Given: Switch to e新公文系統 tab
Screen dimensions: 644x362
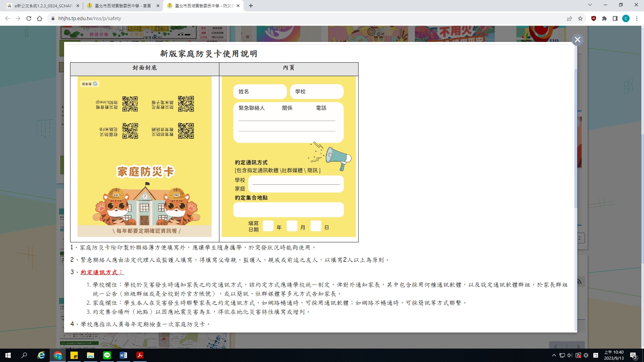Looking at the screenshot, I should coord(44,6).
